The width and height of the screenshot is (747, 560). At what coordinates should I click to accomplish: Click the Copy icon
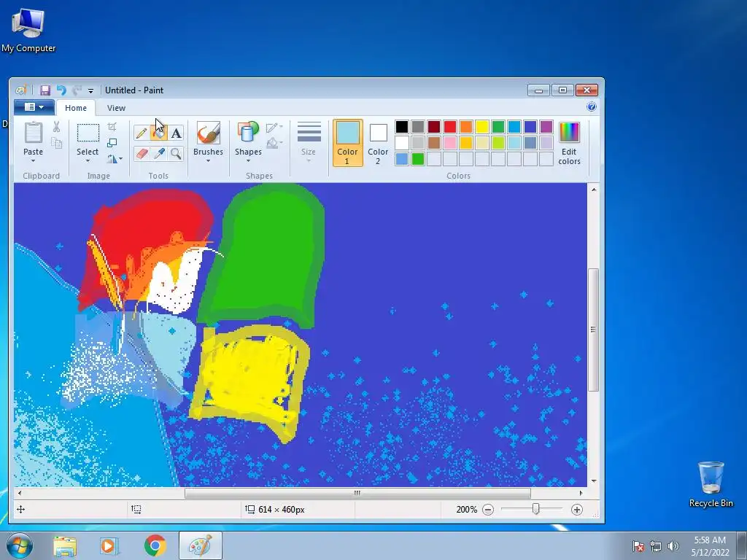click(x=56, y=143)
